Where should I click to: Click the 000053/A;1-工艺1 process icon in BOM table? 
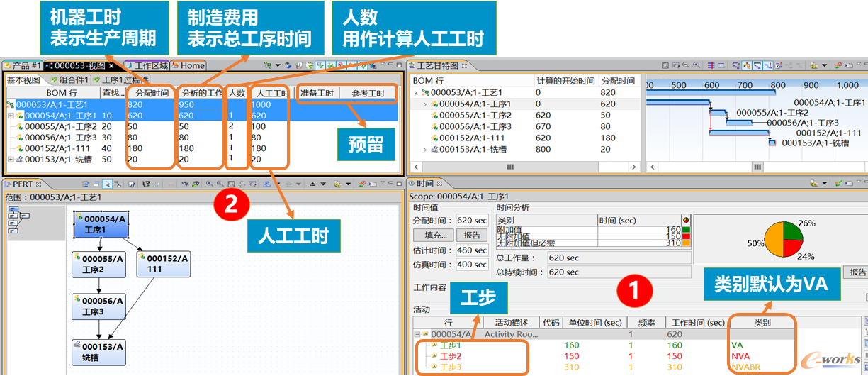(x=10, y=104)
